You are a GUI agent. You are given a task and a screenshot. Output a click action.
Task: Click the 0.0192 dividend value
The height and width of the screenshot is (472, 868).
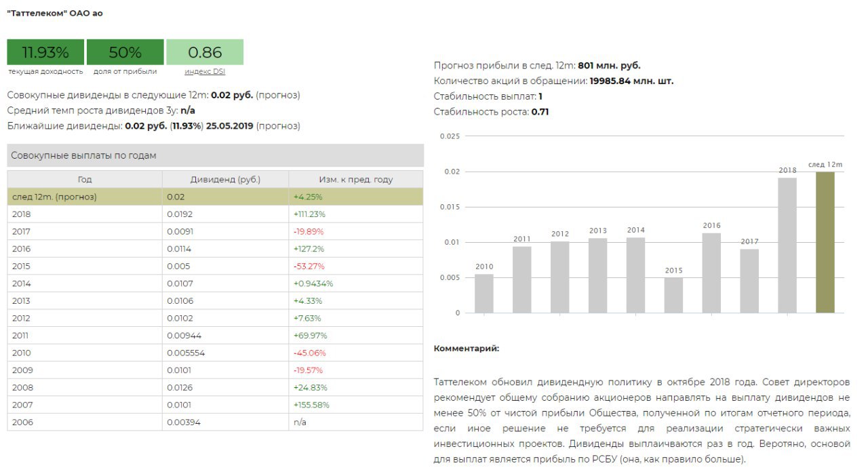pyautogui.click(x=180, y=214)
